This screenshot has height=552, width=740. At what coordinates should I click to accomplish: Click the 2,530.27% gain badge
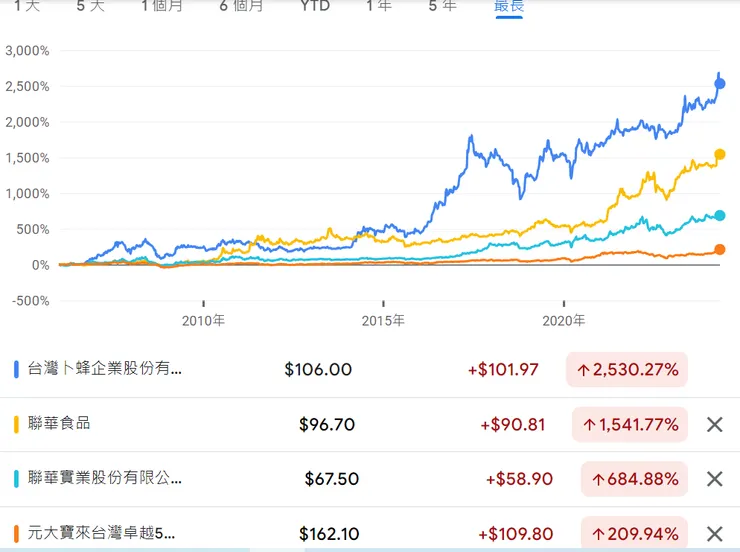(627, 370)
